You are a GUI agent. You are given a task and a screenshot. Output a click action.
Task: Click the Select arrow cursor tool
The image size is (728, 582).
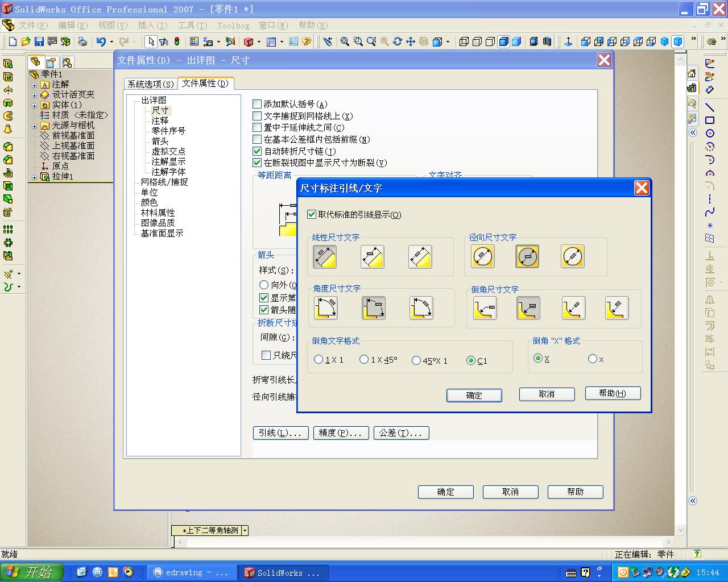point(151,41)
